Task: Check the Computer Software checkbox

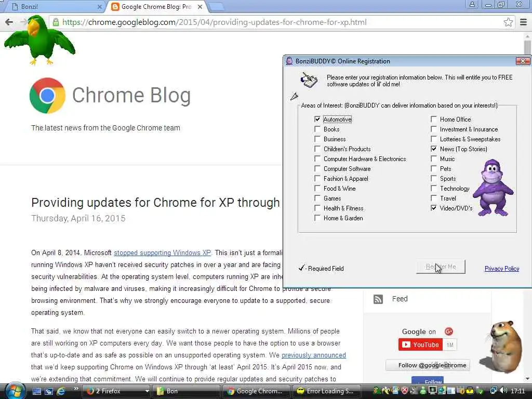Action: [x=317, y=169]
